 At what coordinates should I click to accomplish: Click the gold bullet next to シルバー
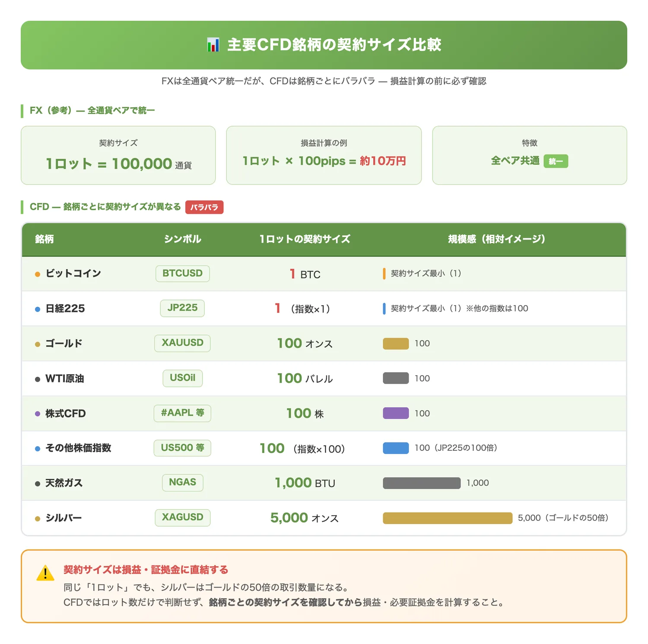pyautogui.click(x=38, y=518)
